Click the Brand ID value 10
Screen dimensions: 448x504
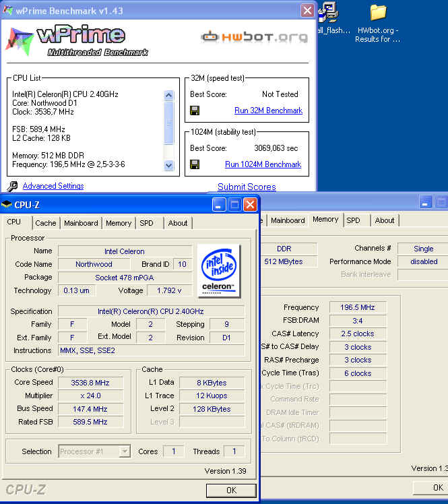(x=182, y=264)
